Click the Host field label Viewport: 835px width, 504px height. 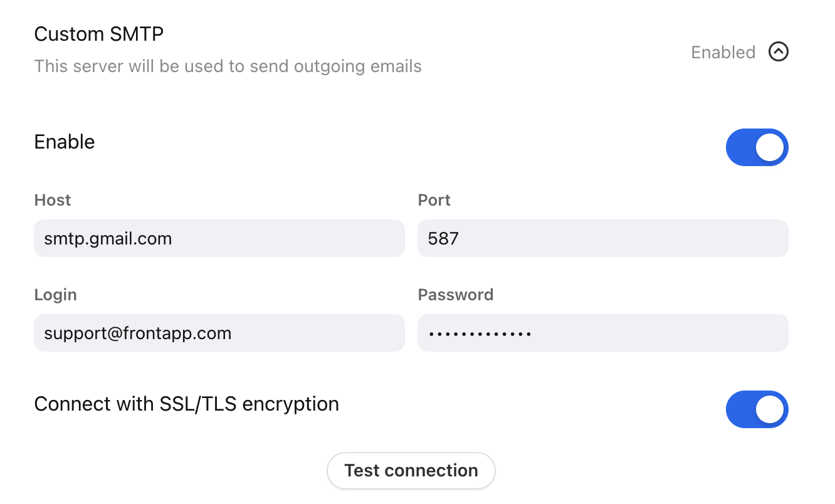53,200
